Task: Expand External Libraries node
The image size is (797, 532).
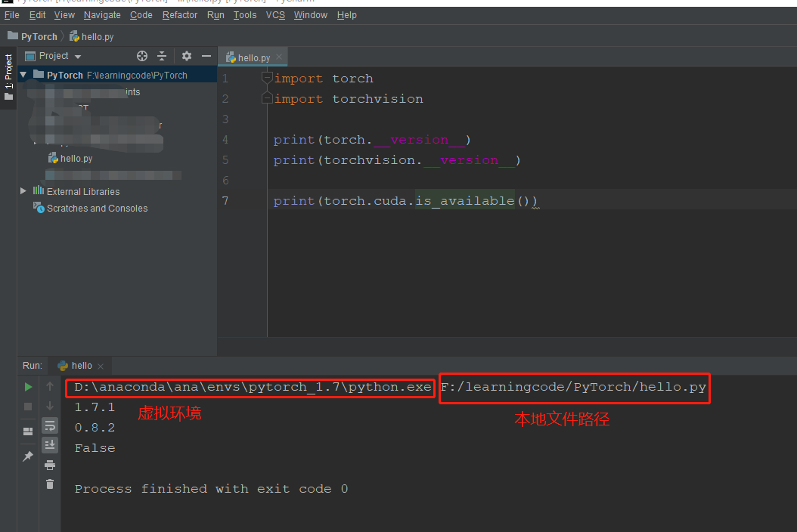Action: tap(23, 191)
